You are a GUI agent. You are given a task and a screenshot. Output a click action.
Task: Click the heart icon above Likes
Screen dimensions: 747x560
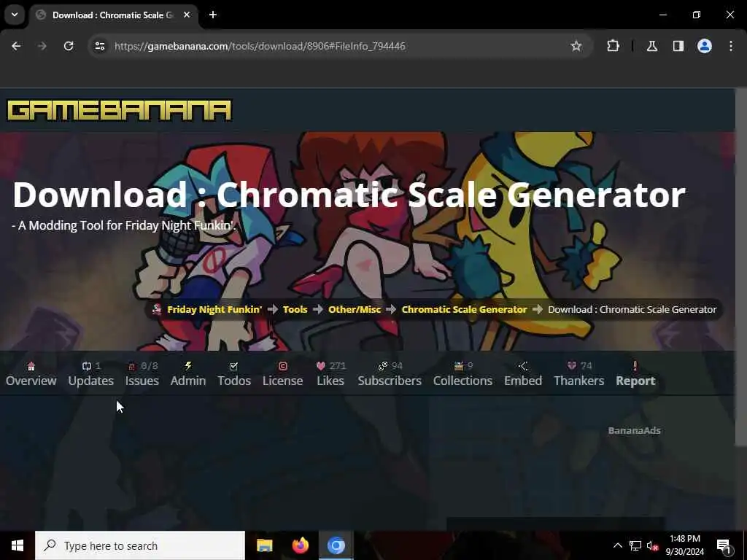tap(321, 366)
